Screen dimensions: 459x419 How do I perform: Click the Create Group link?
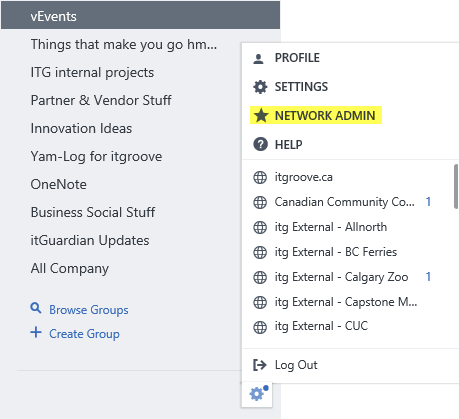84,334
